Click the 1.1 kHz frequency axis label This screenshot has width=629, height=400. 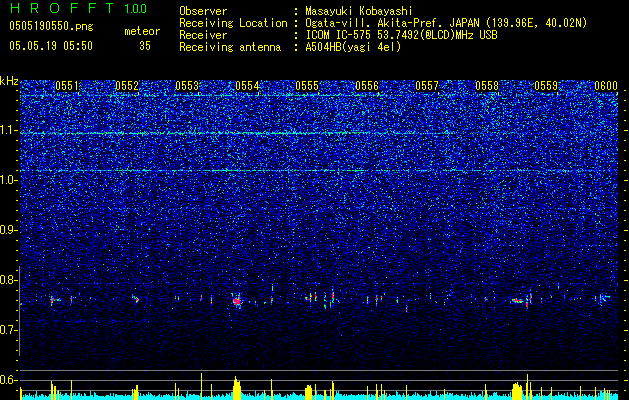click(x=9, y=131)
